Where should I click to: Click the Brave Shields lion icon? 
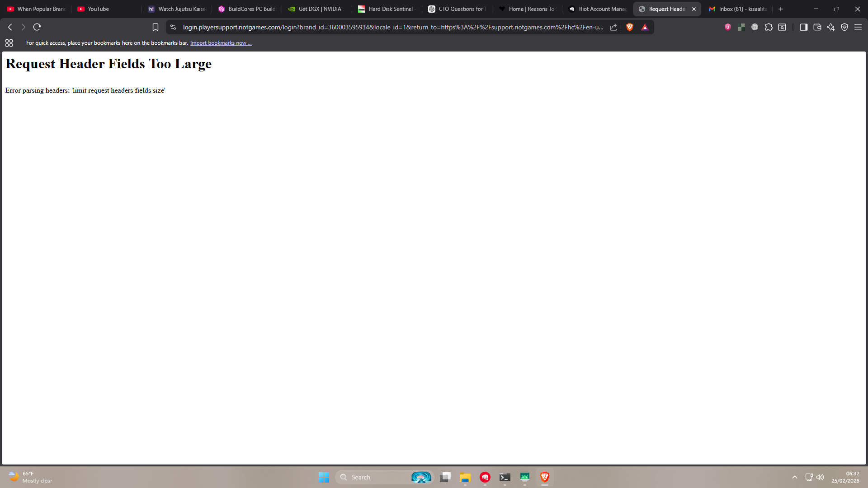pyautogui.click(x=630, y=27)
